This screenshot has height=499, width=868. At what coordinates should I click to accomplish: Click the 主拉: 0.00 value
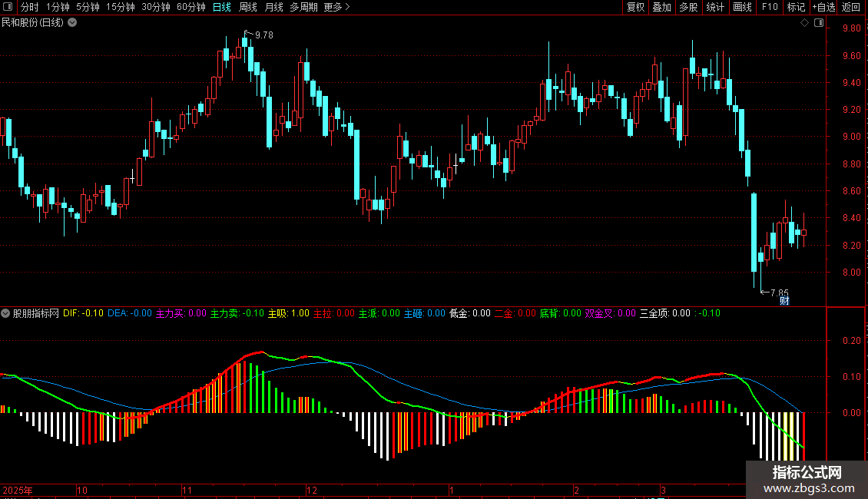tap(334, 313)
